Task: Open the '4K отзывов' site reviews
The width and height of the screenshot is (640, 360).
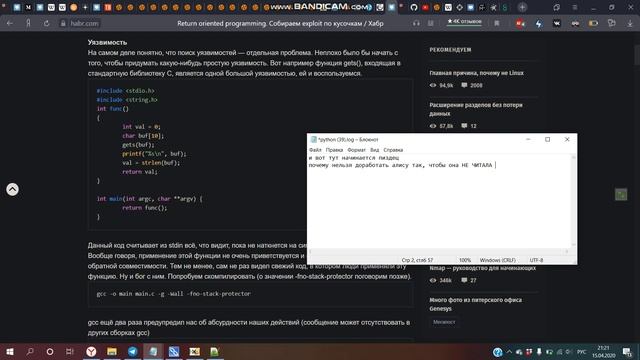Action: coord(464,22)
